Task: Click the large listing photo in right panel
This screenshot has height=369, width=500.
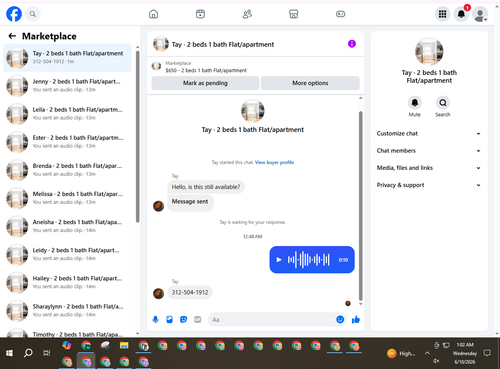Action: pos(429,52)
